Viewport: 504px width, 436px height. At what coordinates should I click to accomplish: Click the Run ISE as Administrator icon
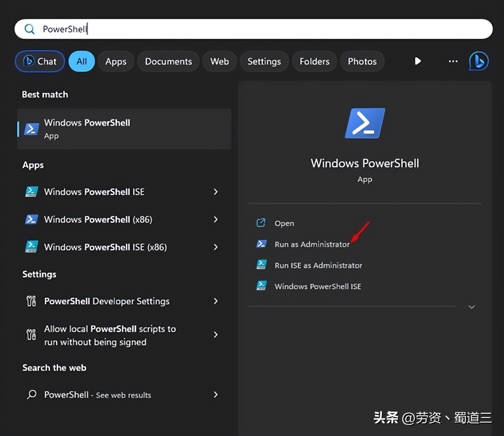pyautogui.click(x=261, y=265)
